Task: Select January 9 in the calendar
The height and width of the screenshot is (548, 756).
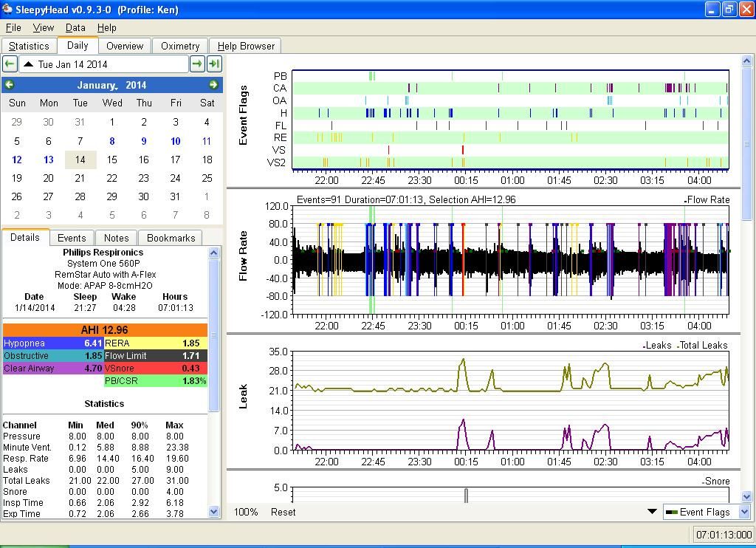Action: pos(144,141)
